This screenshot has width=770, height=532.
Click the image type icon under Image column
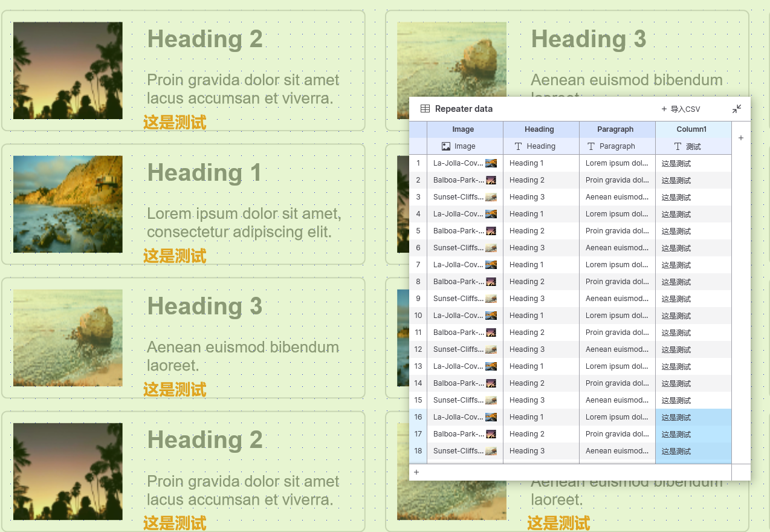[446, 146]
